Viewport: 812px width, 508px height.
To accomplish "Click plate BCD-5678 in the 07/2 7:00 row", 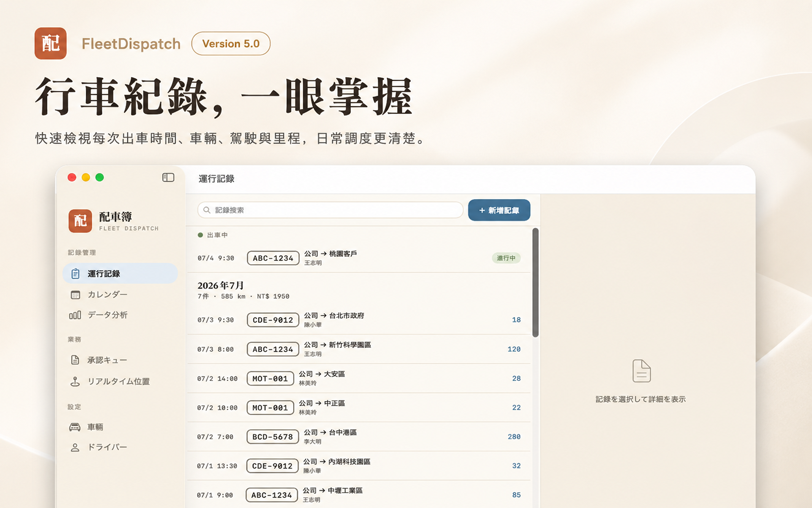I will [x=272, y=437].
